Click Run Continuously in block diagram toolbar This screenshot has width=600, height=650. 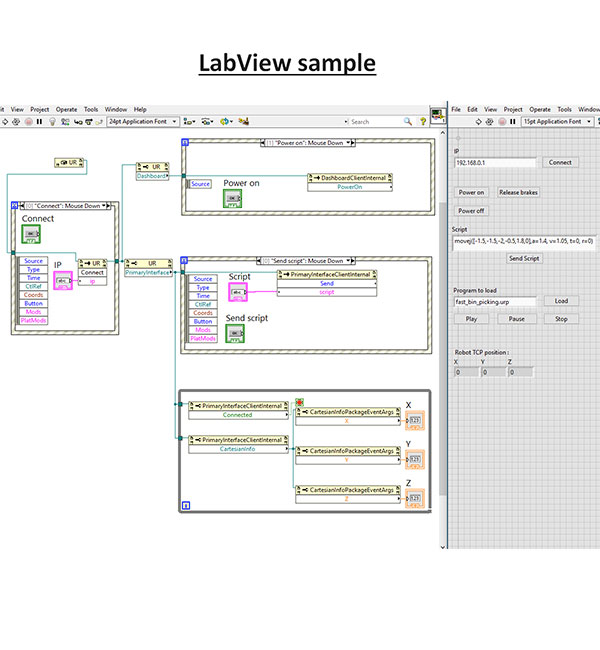click(16, 121)
